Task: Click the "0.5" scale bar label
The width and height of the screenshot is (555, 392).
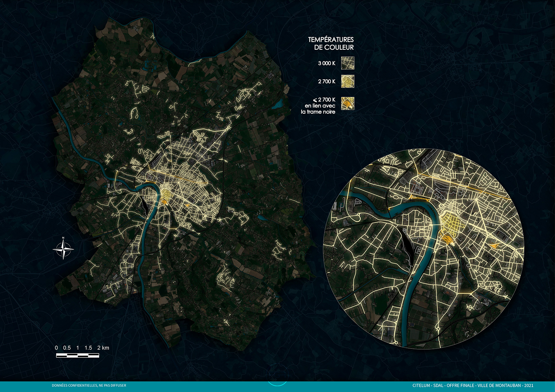Action: [x=67, y=348]
